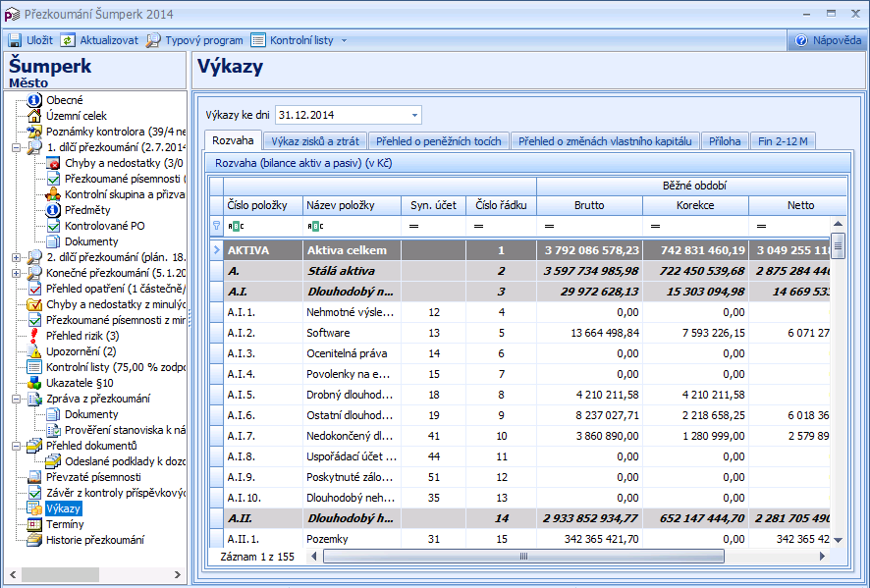Expand the 2. dílčí přezkoumání tree node
Viewport: 870px width, 588px height.
click(x=16, y=257)
